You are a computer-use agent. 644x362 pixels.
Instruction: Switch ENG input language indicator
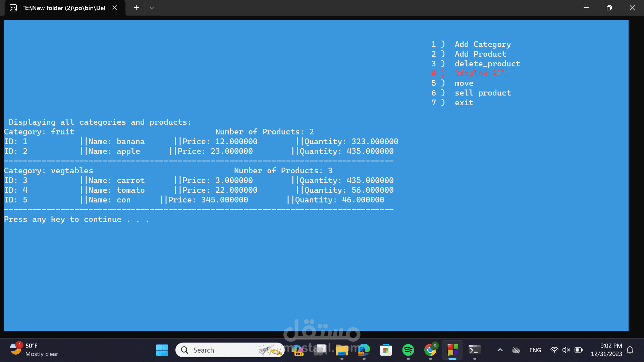pos(535,350)
